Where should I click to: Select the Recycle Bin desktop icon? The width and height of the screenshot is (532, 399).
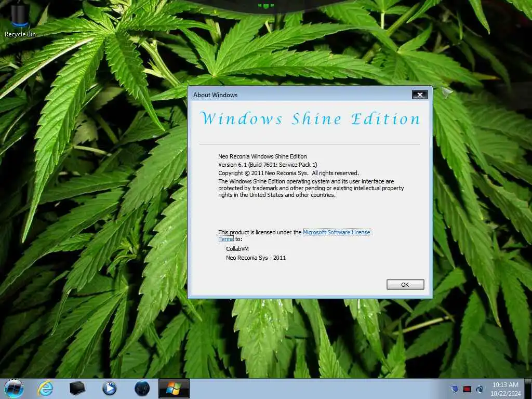[20, 20]
